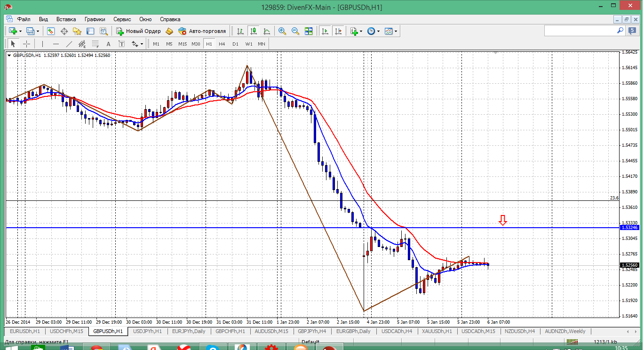Viewport: 644px width, 350px height.
Task: Pick the text label tool
Action: tap(108, 44)
